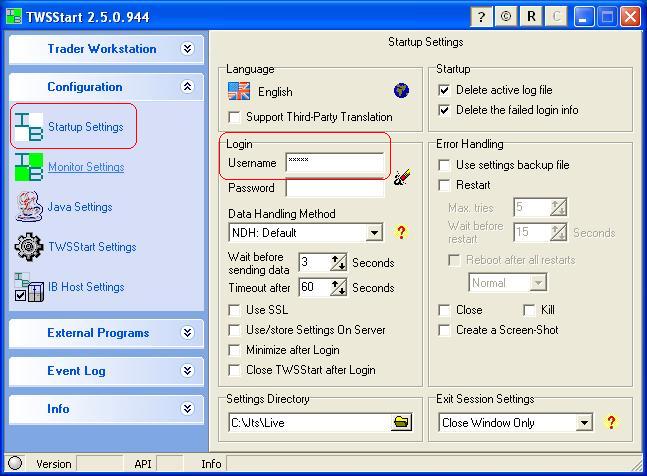Click the Configuration header label
The width and height of the screenshot is (647, 476).
(85, 87)
